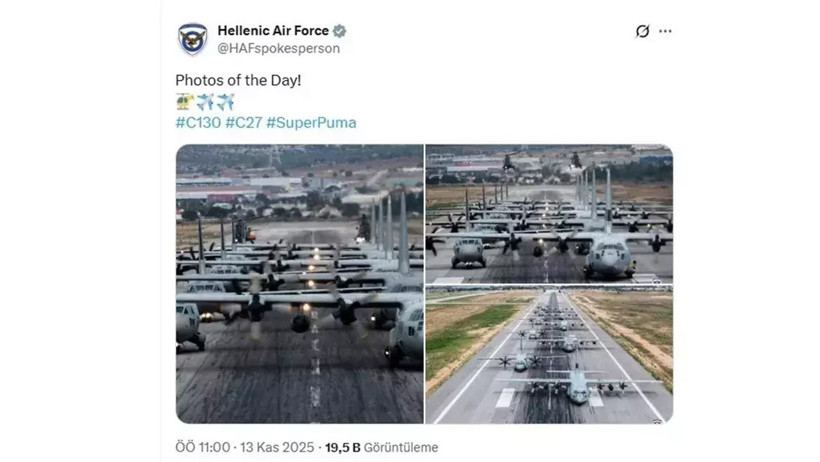Image resolution: width=820 pixels, height=462 pixels.
Task: View the top-right taxiing aircraft photo
Action: 549,214
